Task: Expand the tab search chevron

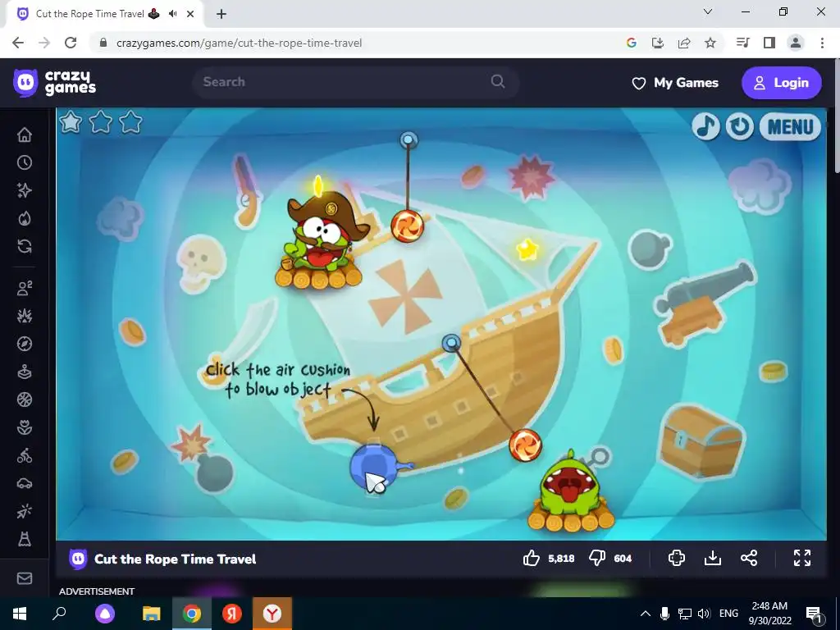Action: click(708, 11)
